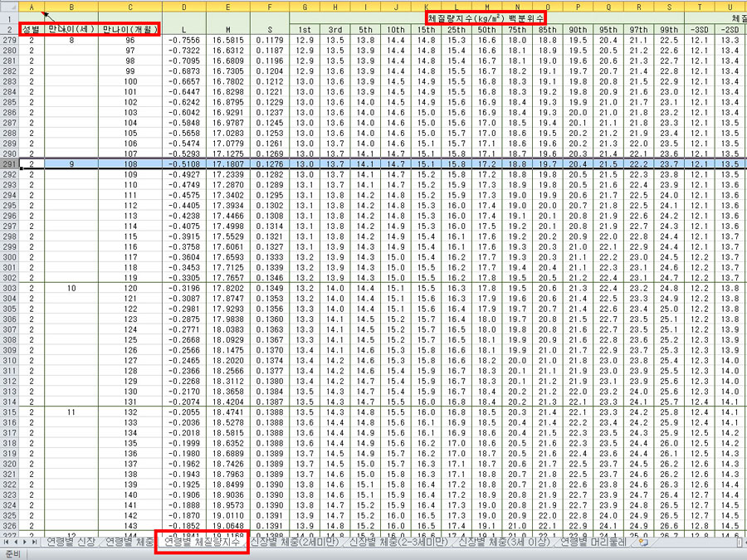
Task: Go to first sheet using navigation arrow
Action: tap(7, 542)
